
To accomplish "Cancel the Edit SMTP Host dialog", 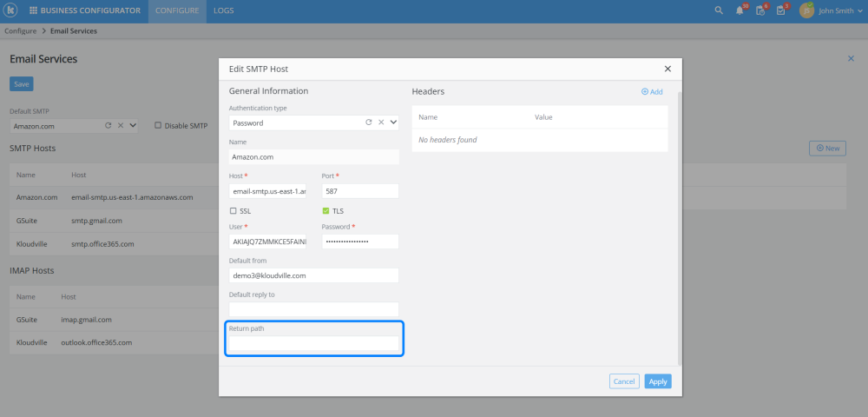I will pyautogui.click(x=624, y=381).
